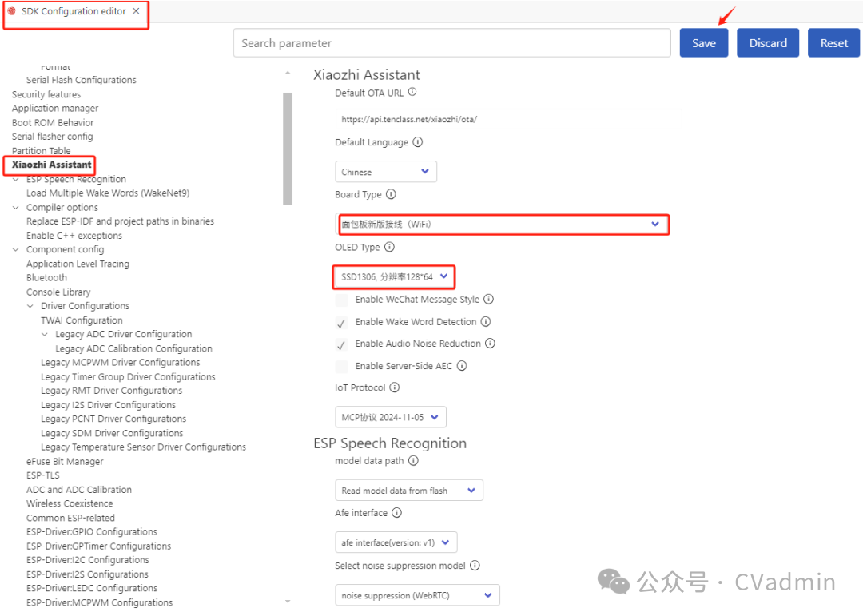Click the Discard button

(x=768, y=43)
